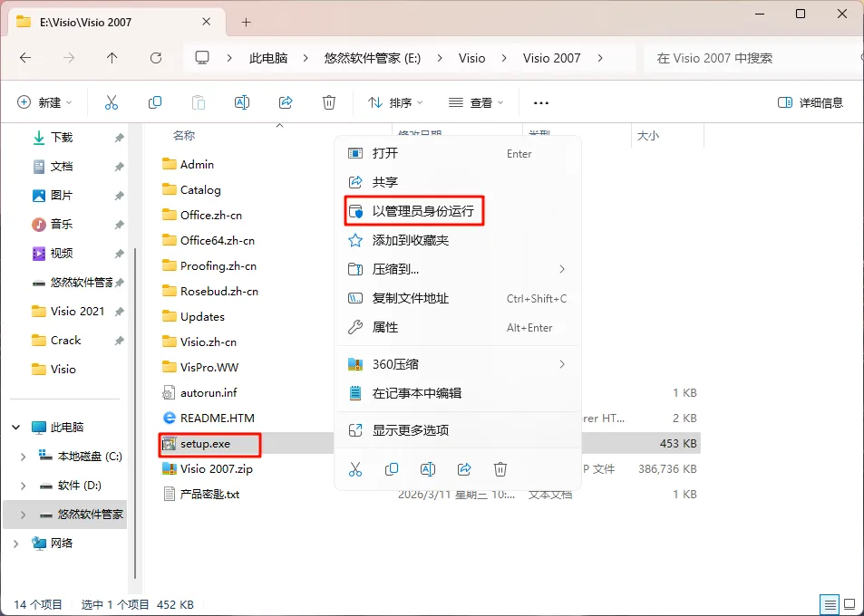Close the Visio 2007 tab
This screenshot has width=864, height=616.
(206, 22)
